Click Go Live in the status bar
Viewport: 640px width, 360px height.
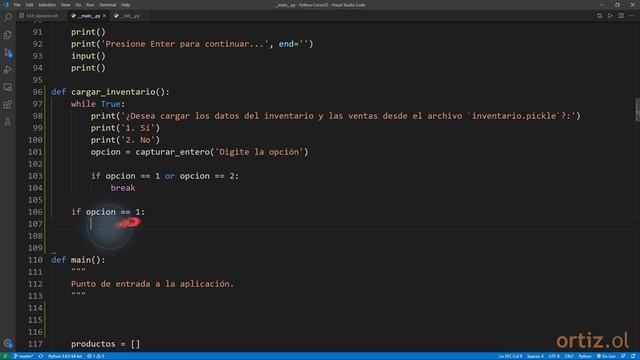(x=606, y=356)
